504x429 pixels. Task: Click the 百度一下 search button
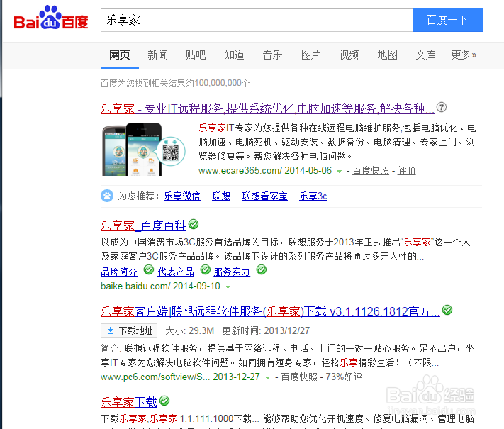pos(448,20)
